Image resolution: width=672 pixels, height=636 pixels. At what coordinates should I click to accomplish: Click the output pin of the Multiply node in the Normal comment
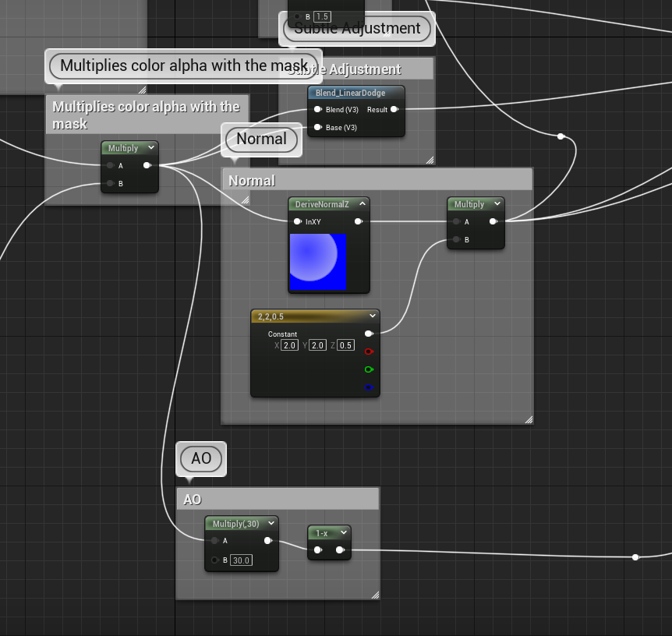[x=493, y=221]
